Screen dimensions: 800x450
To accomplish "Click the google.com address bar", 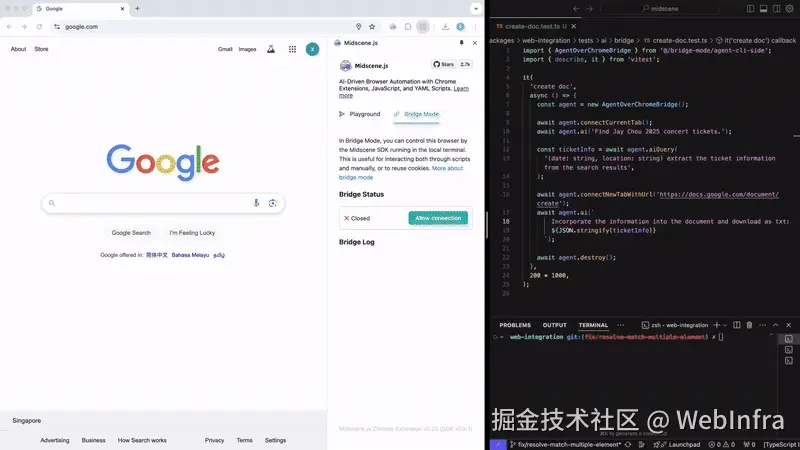I will pyautogui.click(x=204, y=27).
